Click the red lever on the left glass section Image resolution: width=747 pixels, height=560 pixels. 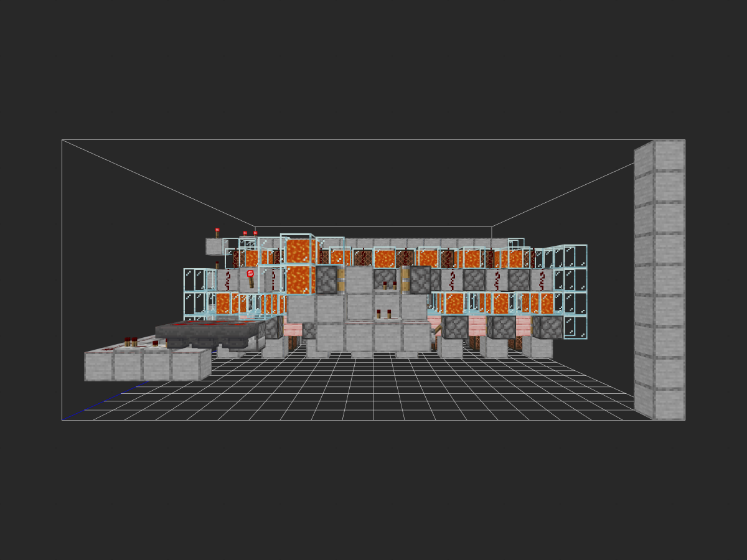coord(251,278)
